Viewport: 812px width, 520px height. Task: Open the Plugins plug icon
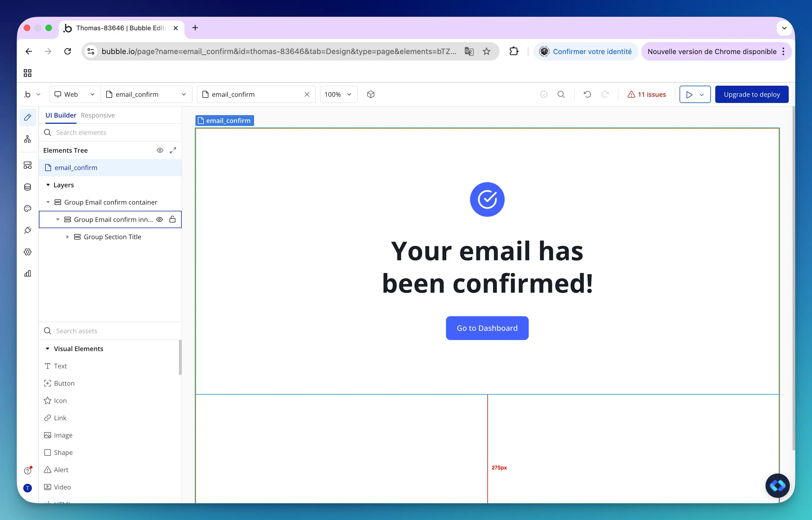tap(28, 230)
